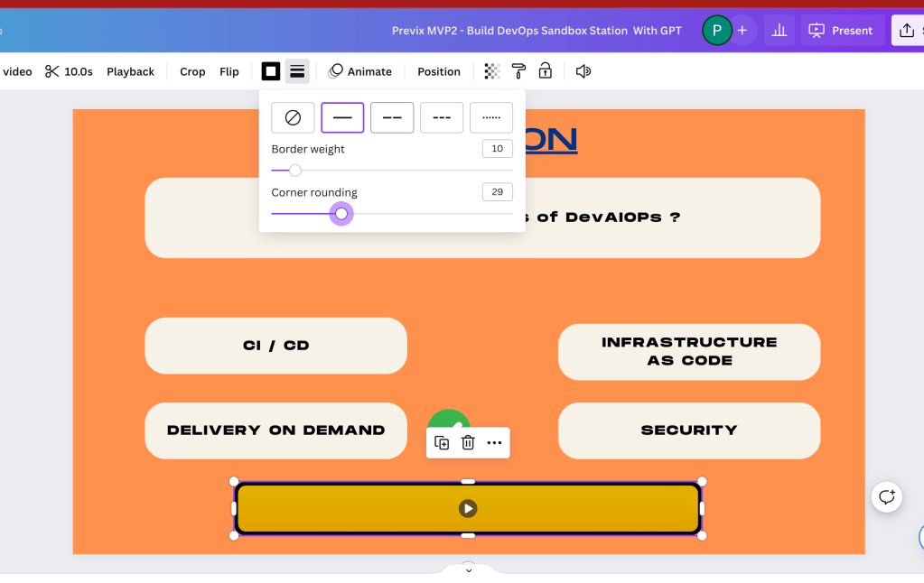Click the lock icon in toolbar
Viewport: 924px width, 583px height.
pos(545,71)
